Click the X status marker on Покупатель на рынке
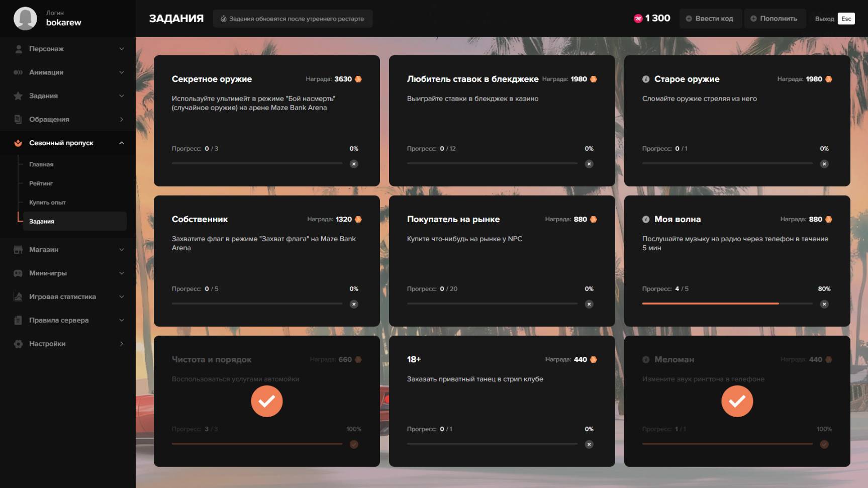Screen dimensions: 868x488 [x=590, y=304]
